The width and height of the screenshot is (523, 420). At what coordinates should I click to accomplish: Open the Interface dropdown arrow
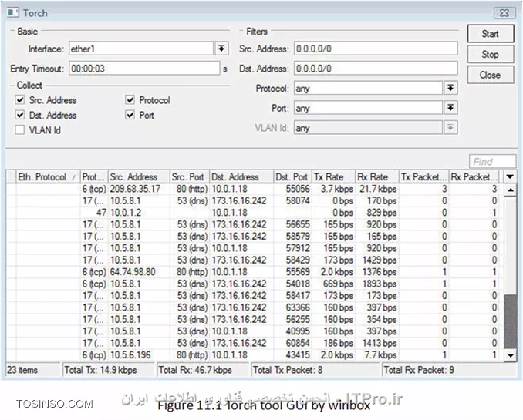coord(222,49)
